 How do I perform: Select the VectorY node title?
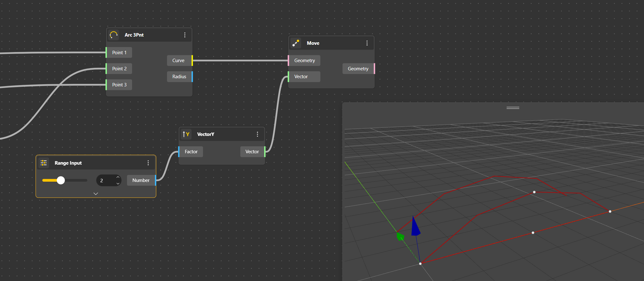point(206,134)
